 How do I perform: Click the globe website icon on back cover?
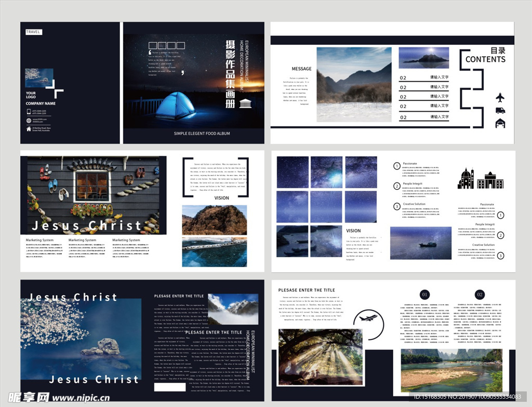click(29, 121)
